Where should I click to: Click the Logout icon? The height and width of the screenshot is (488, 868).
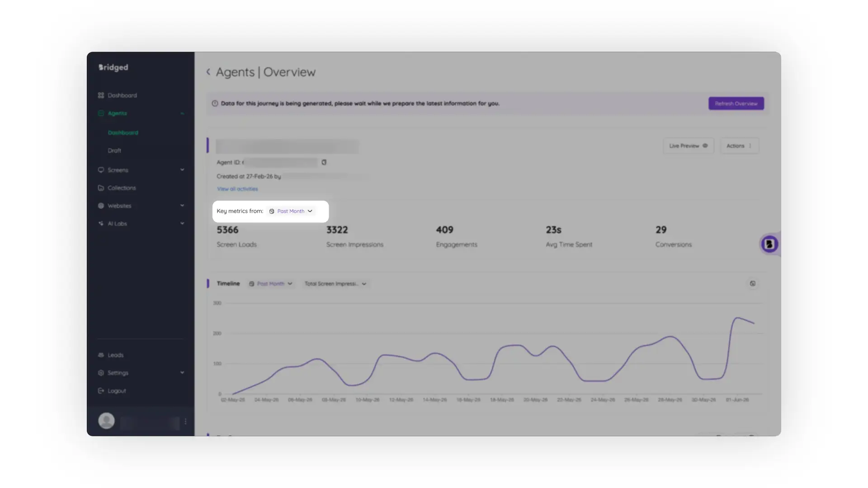[x=101, y=391]
